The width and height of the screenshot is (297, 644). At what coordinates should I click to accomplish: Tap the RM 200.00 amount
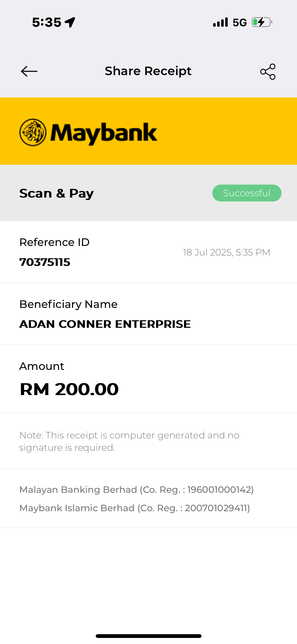(69, 389)
